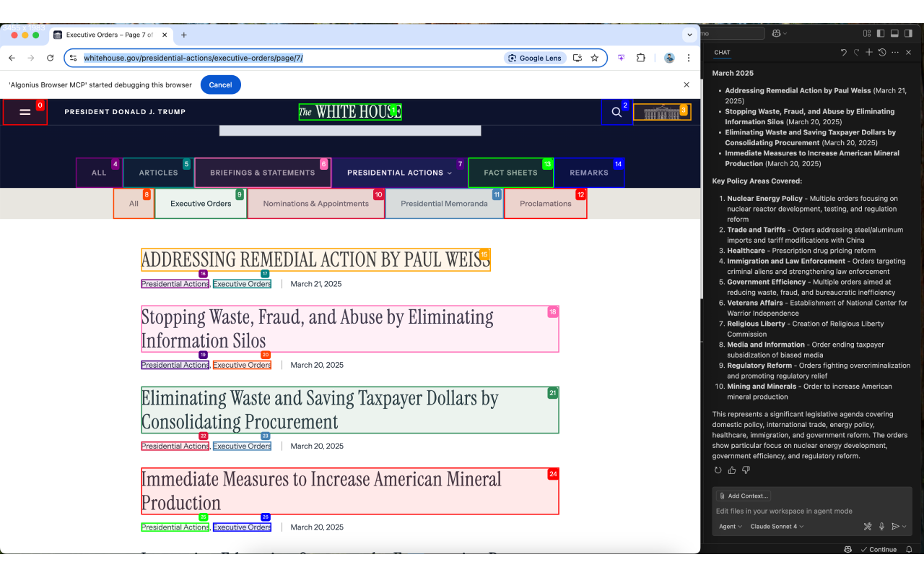924x578 pixels.
Task: Toggle secondary sidebar visibility in editor
Action: pyautogui.click(x=909, y=33)
